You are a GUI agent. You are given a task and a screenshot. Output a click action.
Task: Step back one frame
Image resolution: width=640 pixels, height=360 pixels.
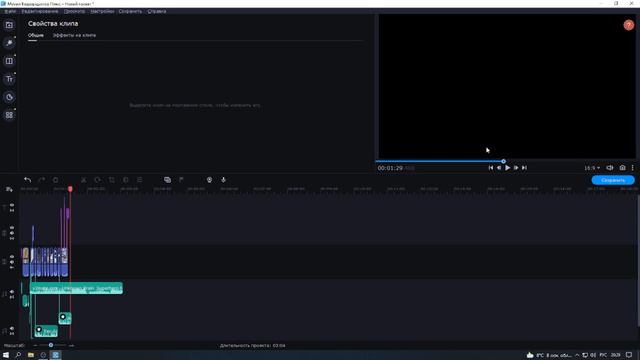499,168
